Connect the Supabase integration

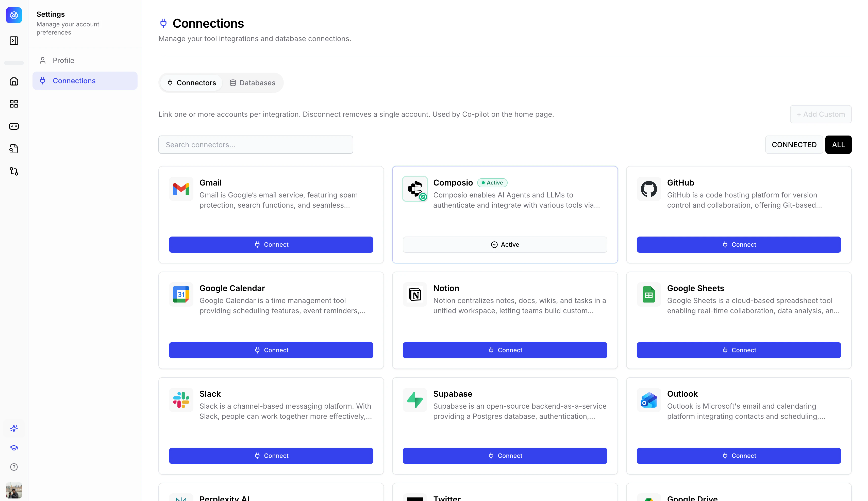pyautogui.click(x=505, y=456)
